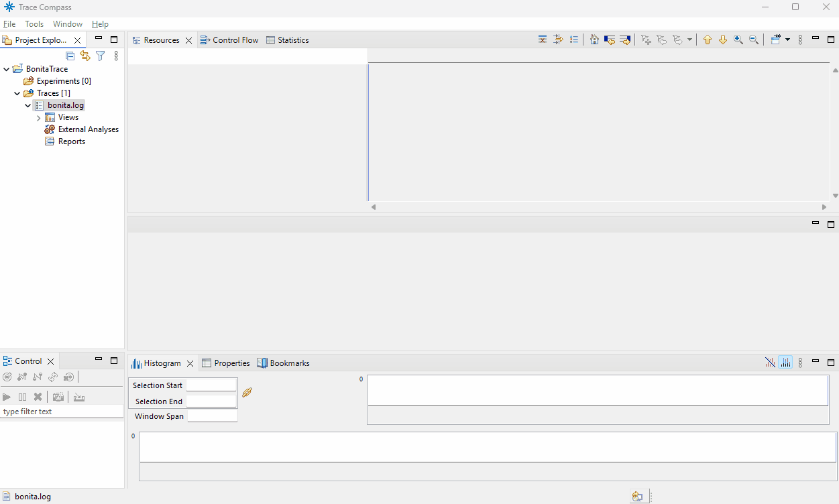Click the yellow down arrow icon

723,40
